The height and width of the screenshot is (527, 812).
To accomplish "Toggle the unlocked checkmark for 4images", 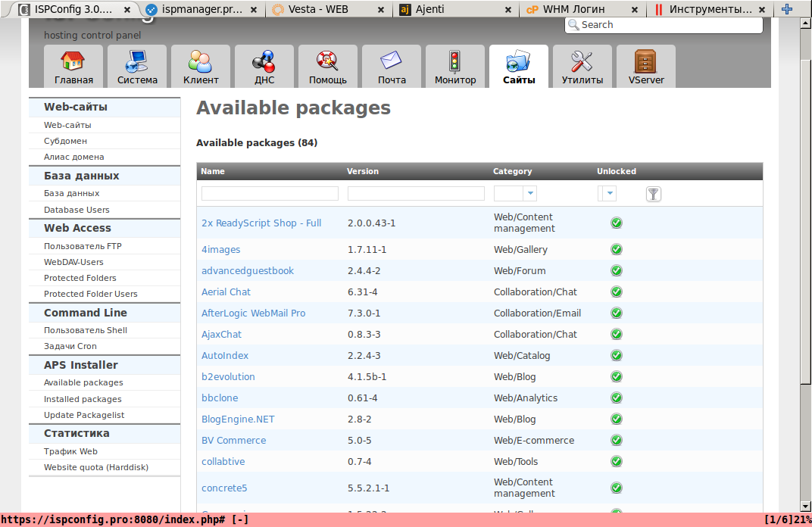I will click(x=616, y=249).
